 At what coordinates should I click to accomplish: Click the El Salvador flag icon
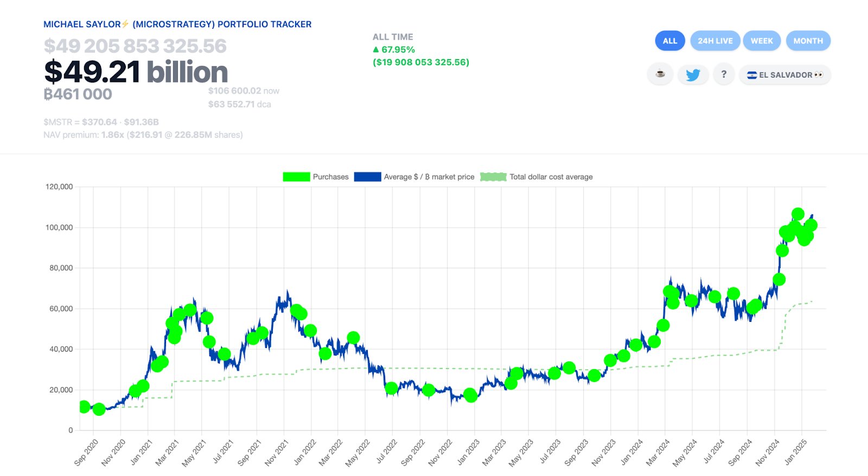click(x=752, y=75)
